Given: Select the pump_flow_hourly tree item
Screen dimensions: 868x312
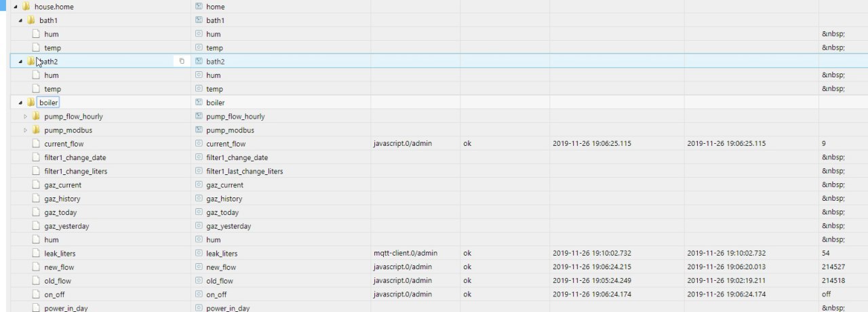Looking at the screenshot, I should coord(73,117).
